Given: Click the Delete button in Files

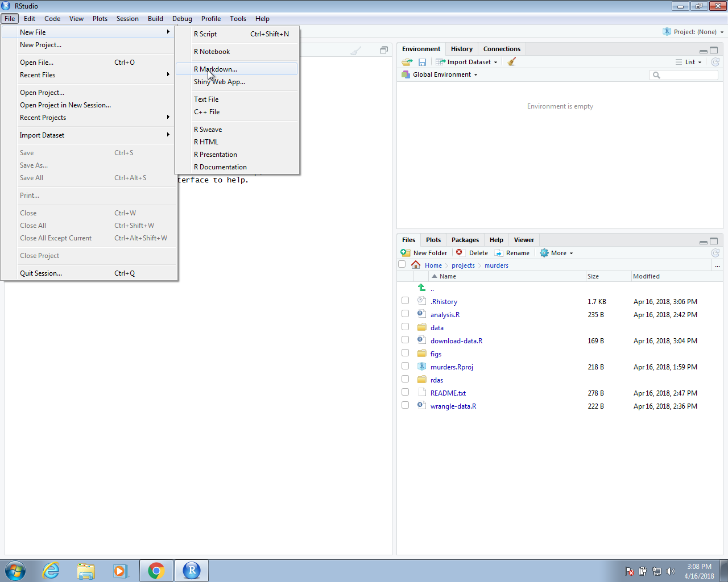Looking at the screenshot, I should pyautogui.click(x=472, y=253).
